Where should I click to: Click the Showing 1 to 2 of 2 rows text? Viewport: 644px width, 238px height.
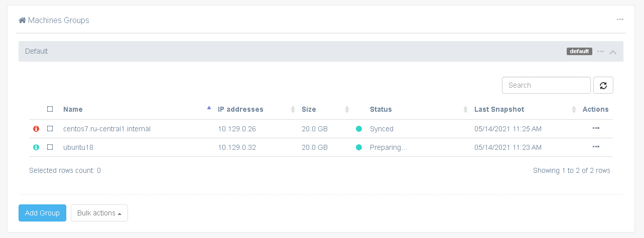(x=572, y=170)
